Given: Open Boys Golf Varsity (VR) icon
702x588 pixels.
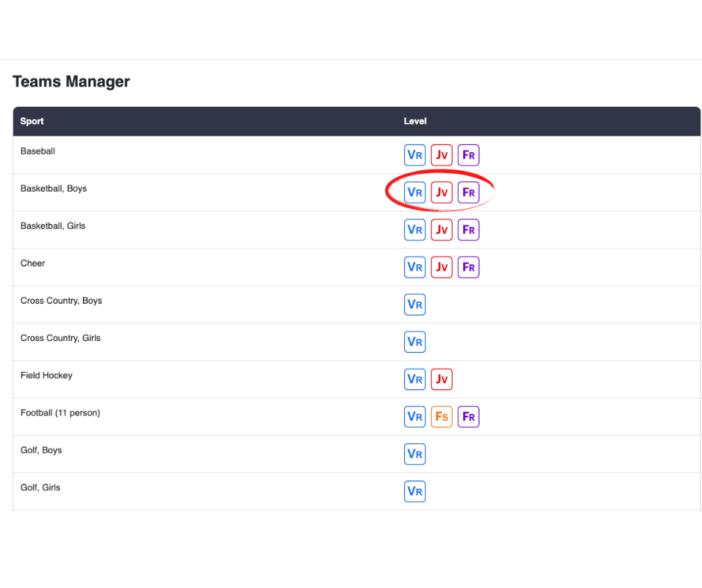Looking at the screenshot, I should [x=414, y=454].
